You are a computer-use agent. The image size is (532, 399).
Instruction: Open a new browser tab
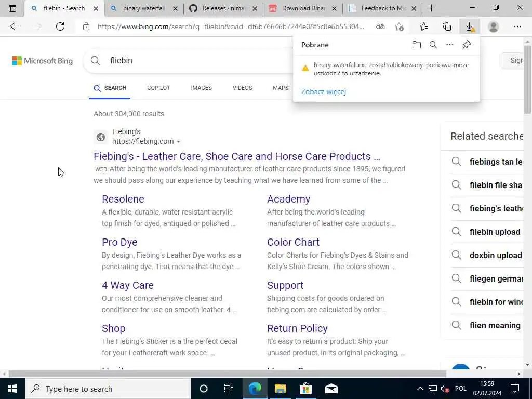pyautogui.click(x=431, y=8)
